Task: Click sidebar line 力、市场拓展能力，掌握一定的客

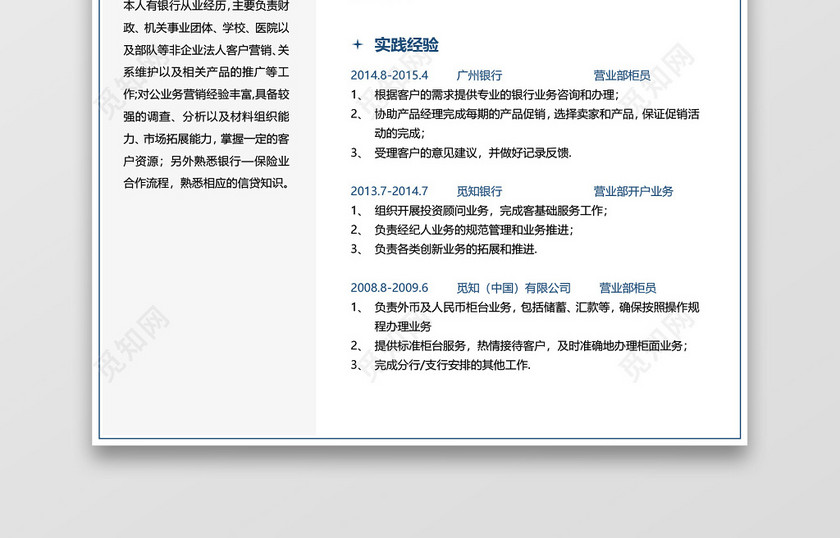Action: (x=206, y=139)
